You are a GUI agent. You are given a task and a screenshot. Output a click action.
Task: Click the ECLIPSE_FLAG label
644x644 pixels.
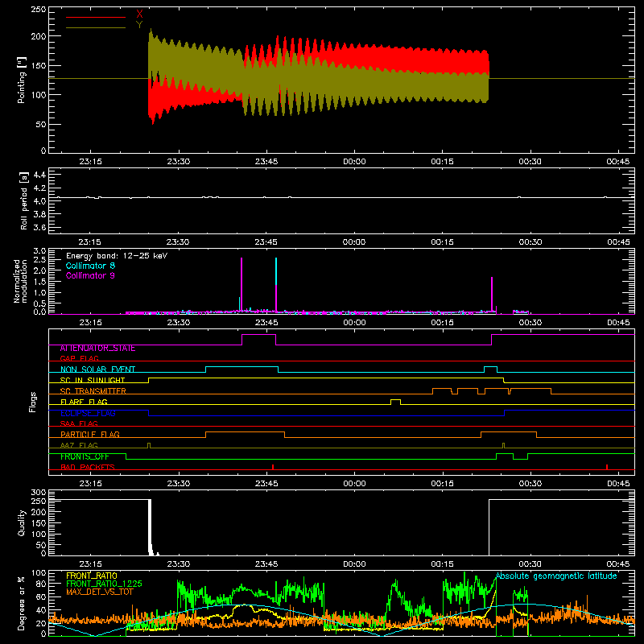[x=88, y=413]
